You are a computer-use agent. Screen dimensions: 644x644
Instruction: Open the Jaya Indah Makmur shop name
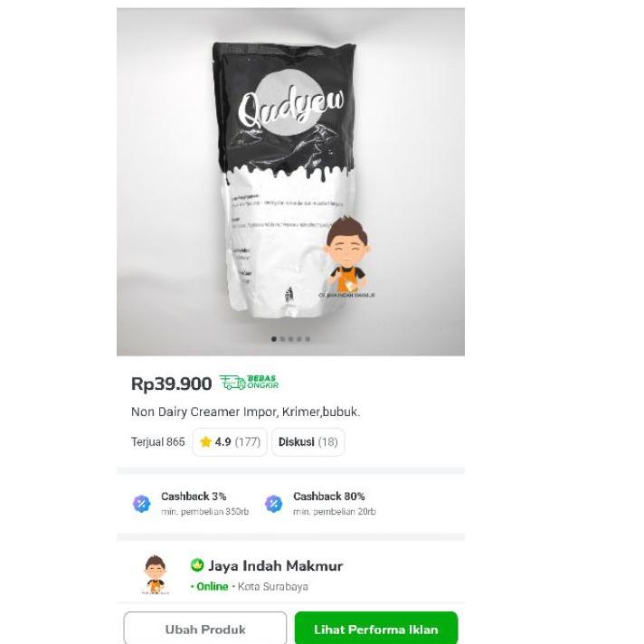[275, 565]
